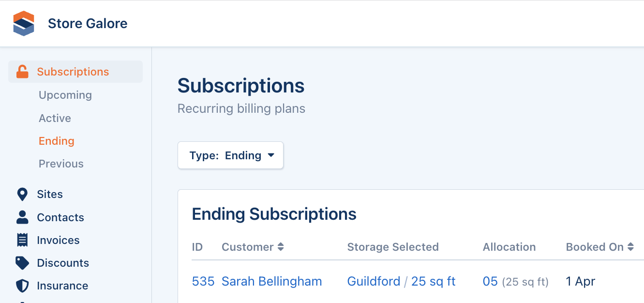This screenshot has height=303, width=644.
Task: Click the 25 sq ft storage link
Action: [x=433, y=281]
